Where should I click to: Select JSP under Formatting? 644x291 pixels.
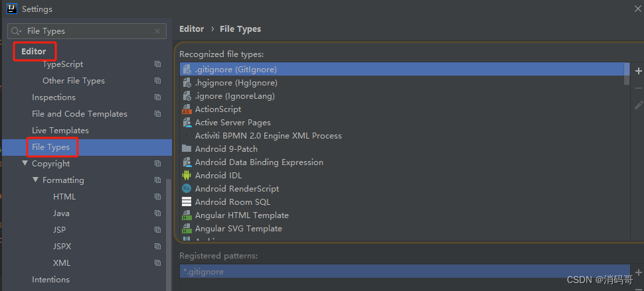[59, 230]
